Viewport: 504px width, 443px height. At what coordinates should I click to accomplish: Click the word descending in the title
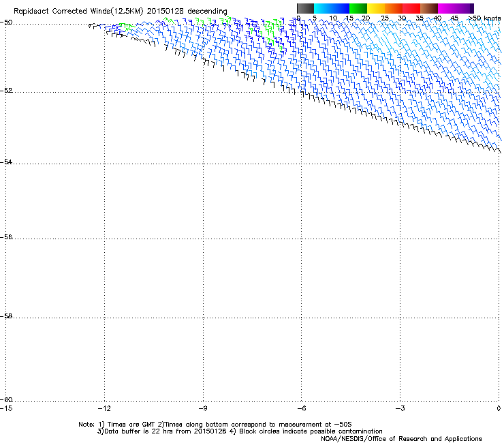coord(207,12)
